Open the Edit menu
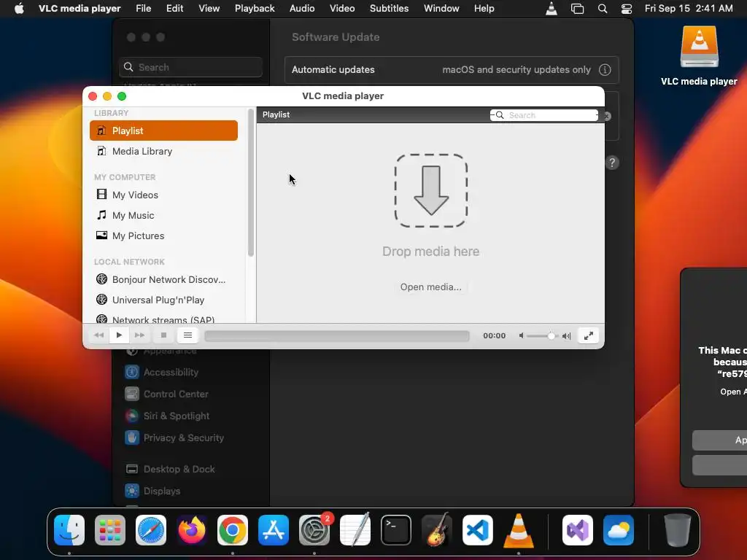 coord(175,8)
